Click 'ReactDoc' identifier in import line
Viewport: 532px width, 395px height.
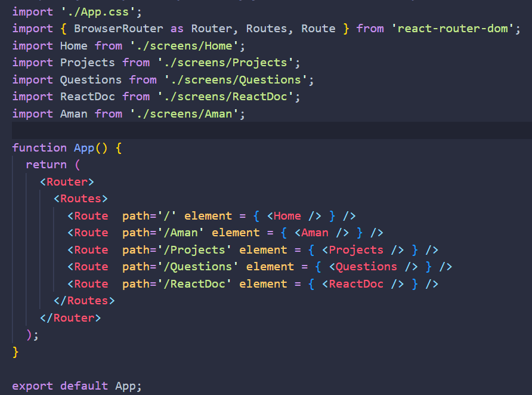[x=88, y=97]
